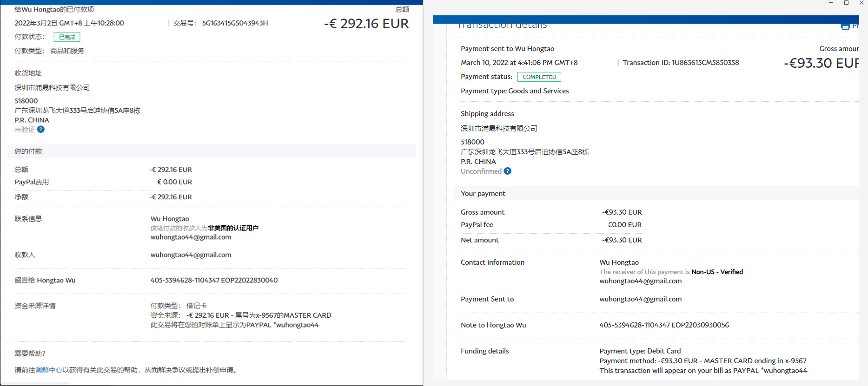
Task: Click the printer icon near Transaction details
Action: pos(845,26)
